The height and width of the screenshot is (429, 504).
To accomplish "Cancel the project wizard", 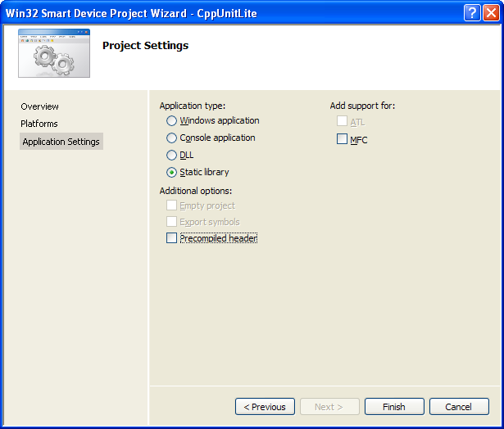I will click(x=459, y=407).
